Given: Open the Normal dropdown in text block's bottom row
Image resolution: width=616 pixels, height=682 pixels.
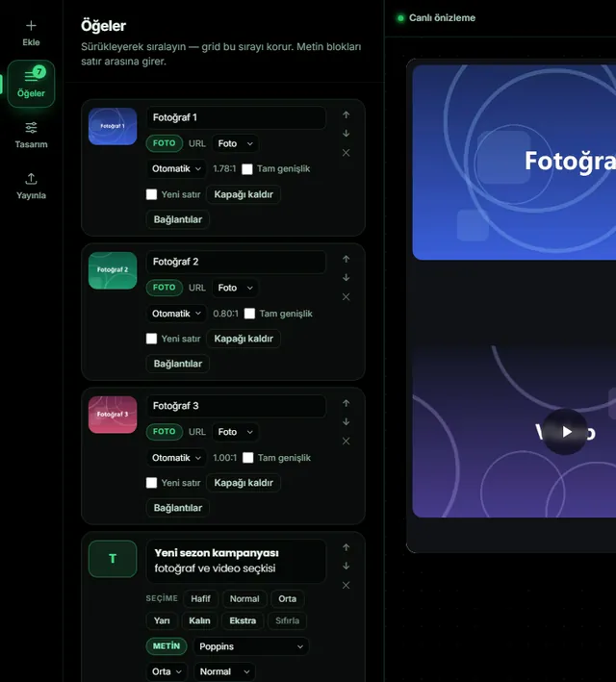Looking at the screenshot, I should [224, 671].
